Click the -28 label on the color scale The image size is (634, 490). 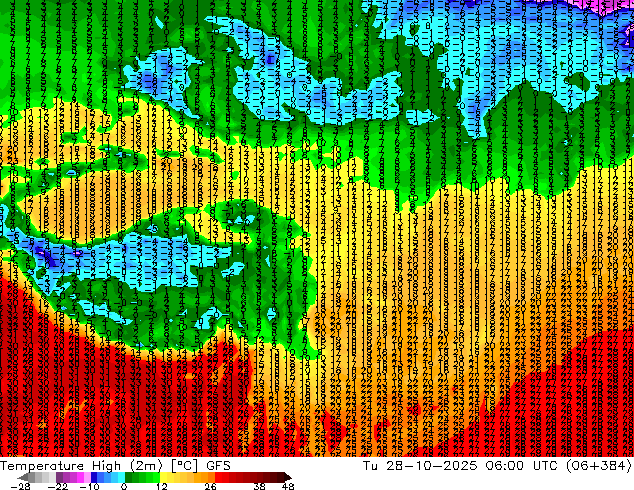point(20,486)
